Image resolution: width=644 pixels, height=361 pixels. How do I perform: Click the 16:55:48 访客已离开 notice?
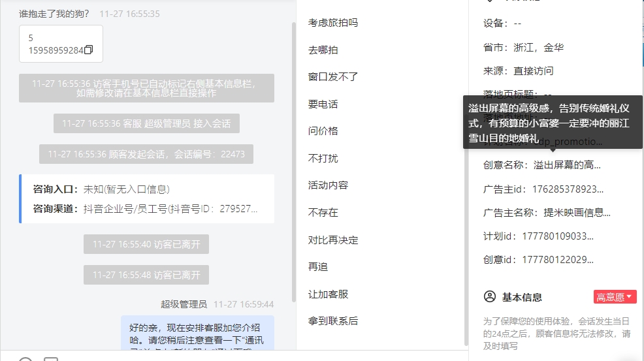point(146,275)
